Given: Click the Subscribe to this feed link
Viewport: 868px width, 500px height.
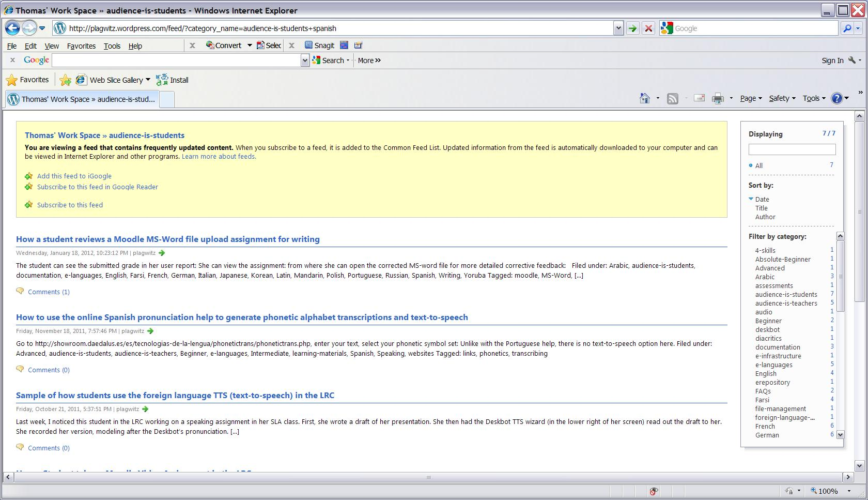Looking at the screenshot, I should coord(70,205).
